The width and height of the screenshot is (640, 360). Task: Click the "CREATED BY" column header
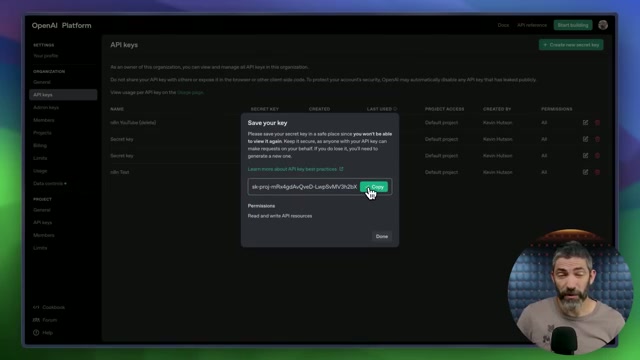497,109
